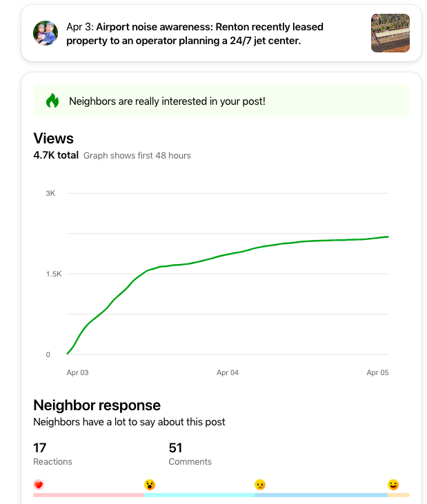Click the Neighbors are really interested banner
Viewport: 427px width, 504px height.
(x=221, y=101)
